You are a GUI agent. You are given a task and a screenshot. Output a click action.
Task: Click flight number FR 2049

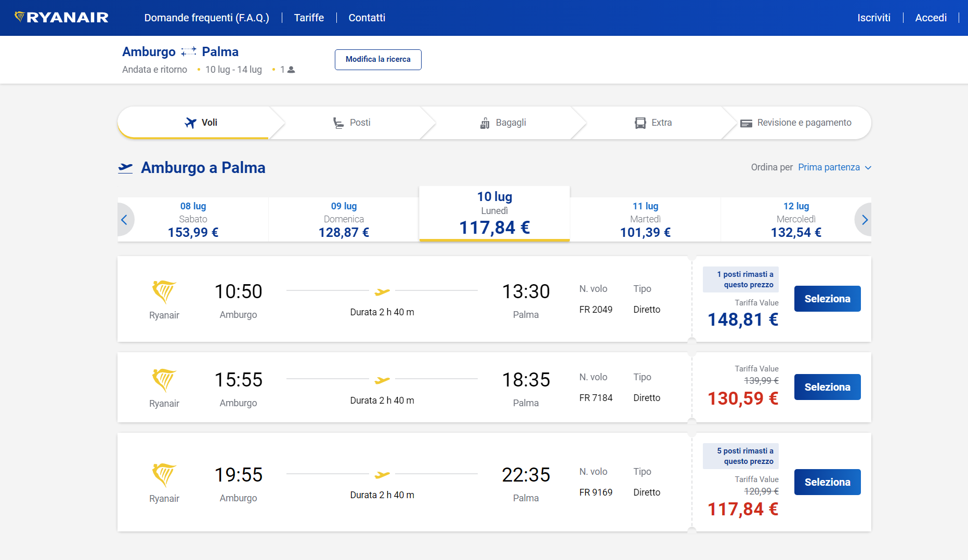point(596,310)
